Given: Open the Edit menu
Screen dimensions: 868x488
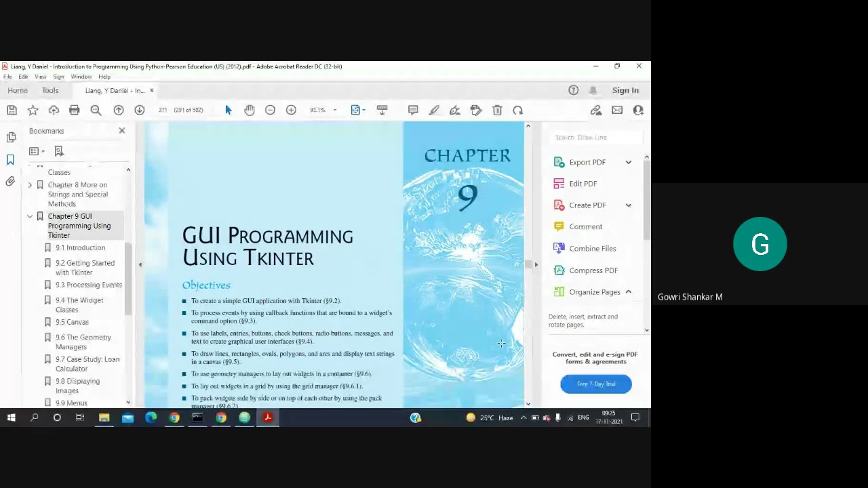Looking at the screenshot, I should click(x=23, y=77).
